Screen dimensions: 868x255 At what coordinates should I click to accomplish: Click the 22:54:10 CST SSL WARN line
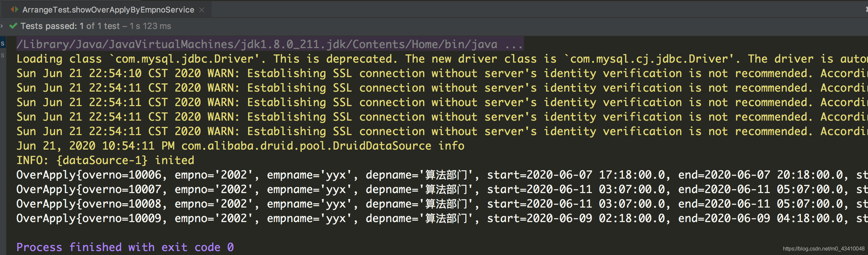click(442, 73)
